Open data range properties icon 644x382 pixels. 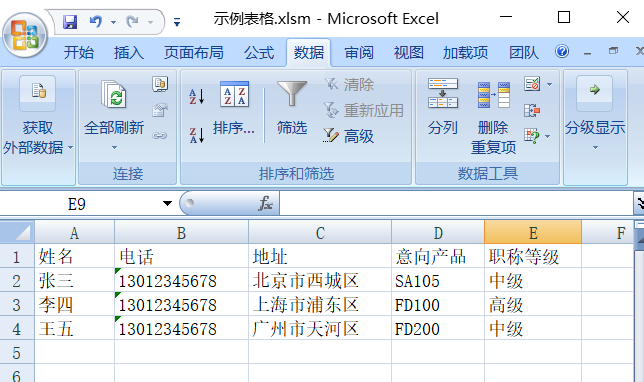coord(160,110)
